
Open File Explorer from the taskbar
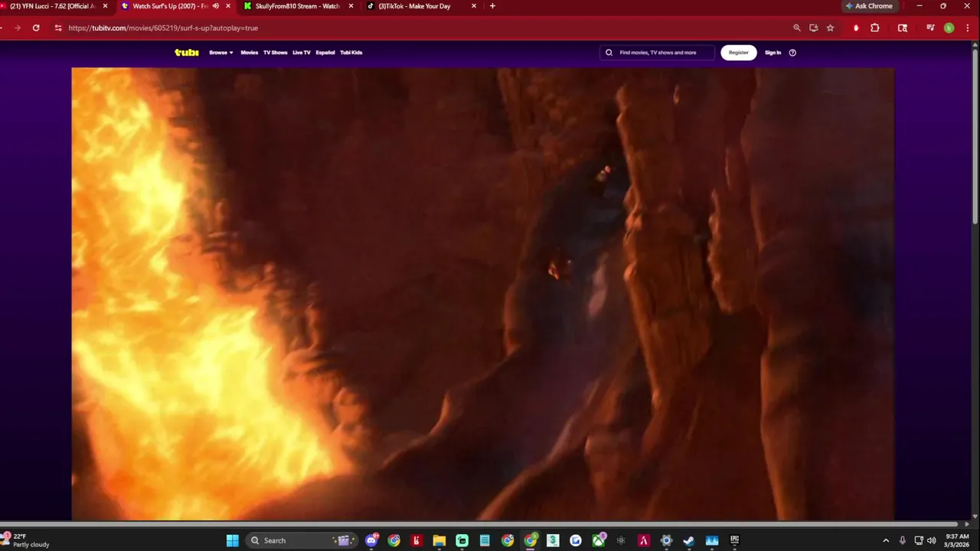coord(439,540)
